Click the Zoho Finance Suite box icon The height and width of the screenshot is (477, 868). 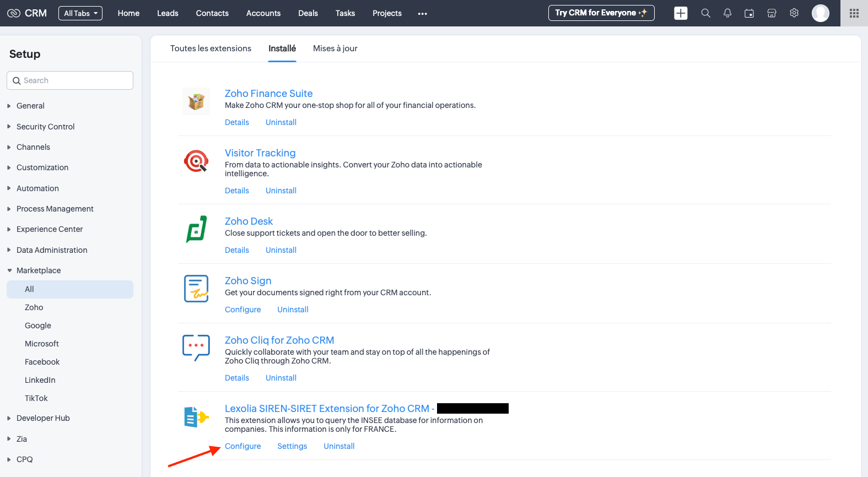coord(196,101)
